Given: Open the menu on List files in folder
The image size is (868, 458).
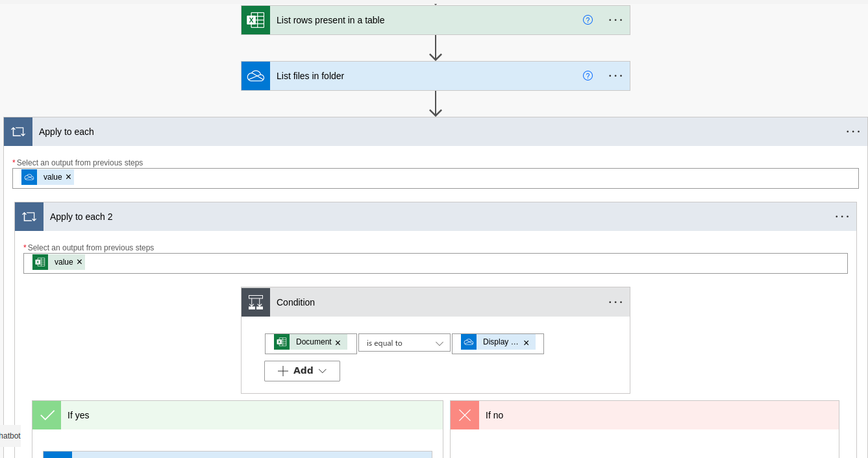Looking at the screenshot, I should point(615,76).
